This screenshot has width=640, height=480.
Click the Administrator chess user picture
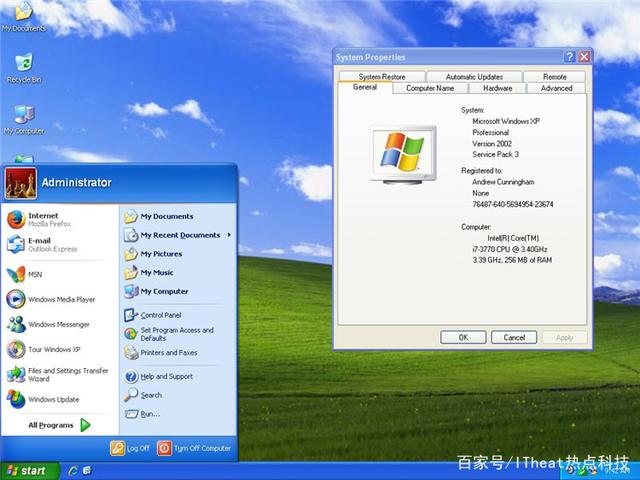point(21,183)
